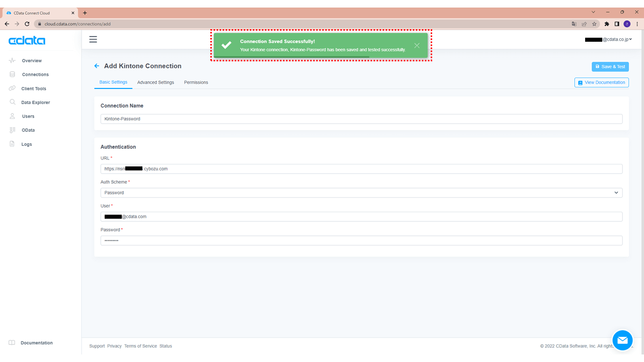The image size is (644, 362).
Task: Click the Overview pulse icon in sidebar
Action: [12, 60]
